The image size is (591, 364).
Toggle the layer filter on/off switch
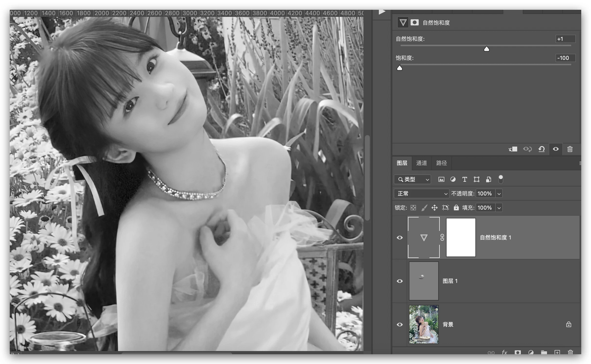501,179
